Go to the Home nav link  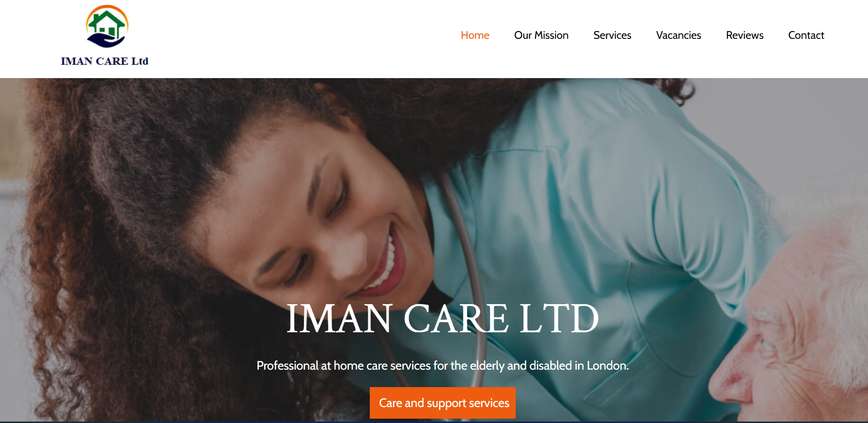point(475,35)
